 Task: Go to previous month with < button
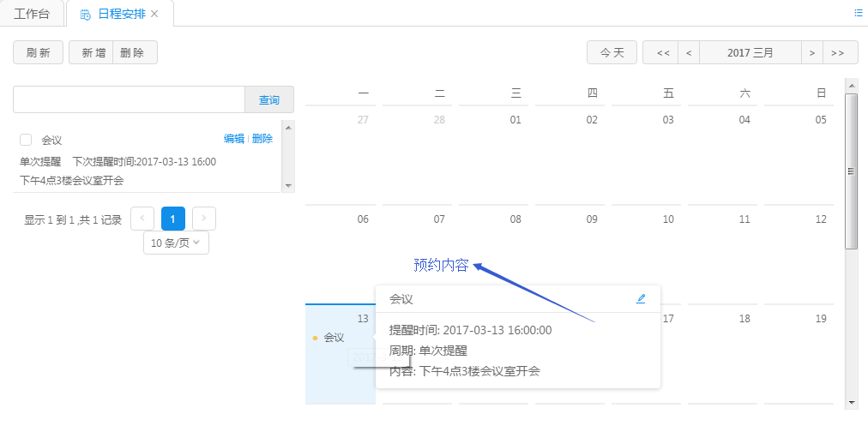click(688, 53)
